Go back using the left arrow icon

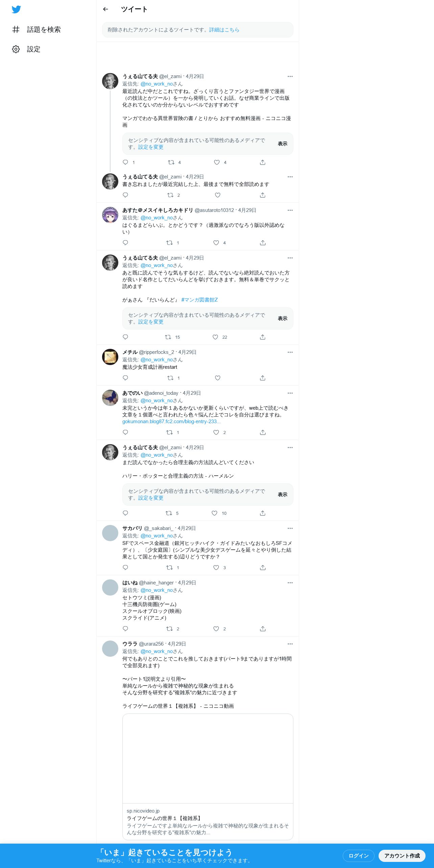[105, 9]
